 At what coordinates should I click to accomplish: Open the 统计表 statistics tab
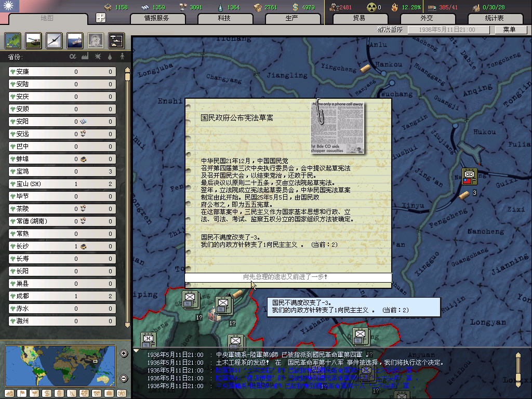(x=494, y=18)
